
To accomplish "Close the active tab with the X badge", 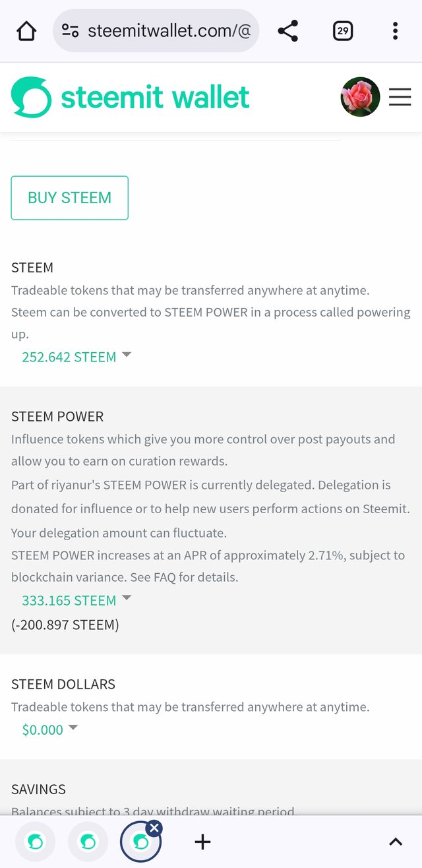I will click(154, 828).
